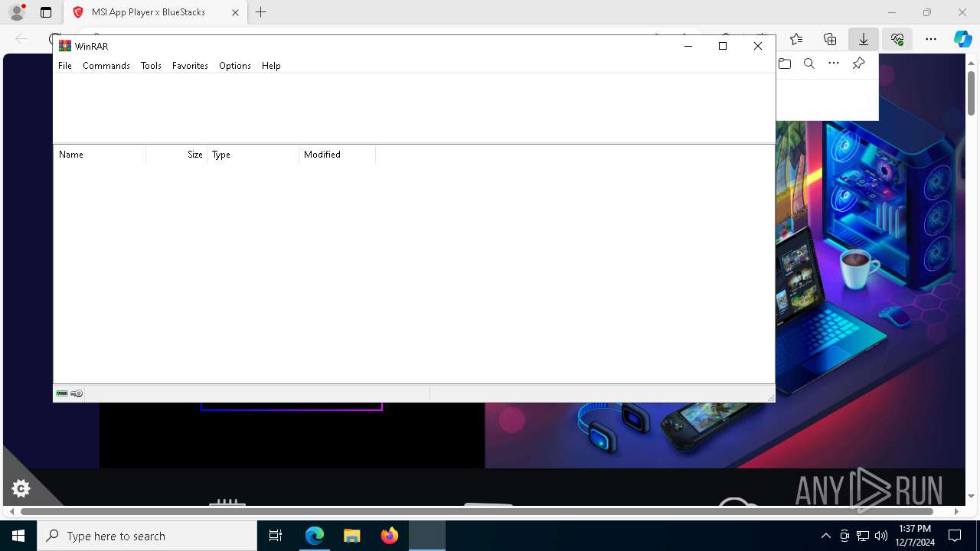This screenshot has width=980, height=551.
Task: Show hidden system tray icons
Action: point(825,536)
